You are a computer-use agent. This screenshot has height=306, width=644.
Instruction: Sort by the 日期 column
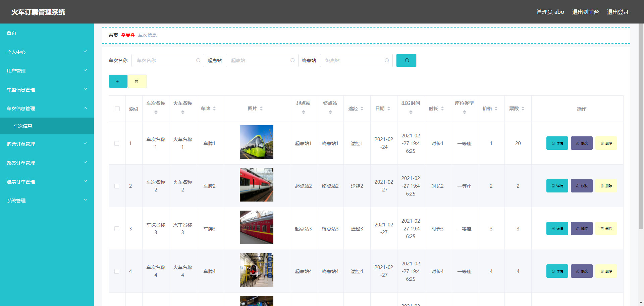[x=389, y=108]
